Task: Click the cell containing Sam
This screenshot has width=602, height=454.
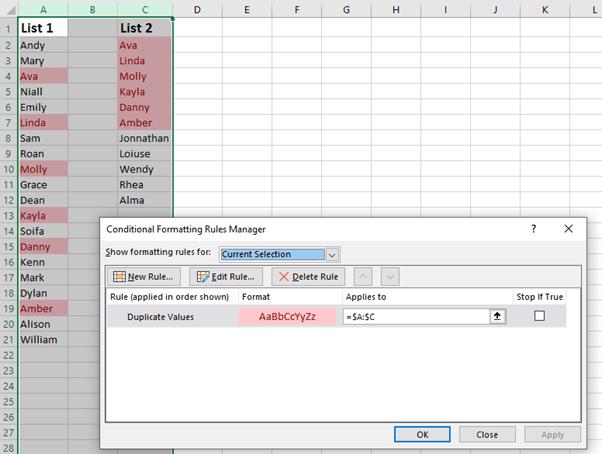Action: pos(43,138)
